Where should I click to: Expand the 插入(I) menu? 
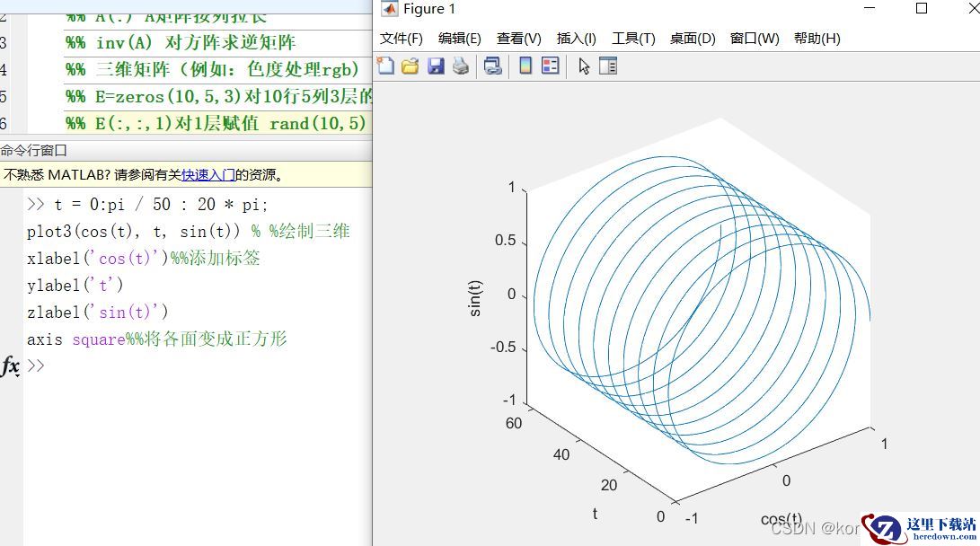coord(576,39)
